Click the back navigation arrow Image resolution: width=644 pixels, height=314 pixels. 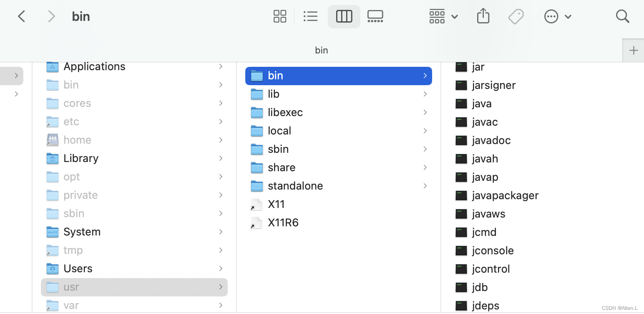click(x=22, y=16)
